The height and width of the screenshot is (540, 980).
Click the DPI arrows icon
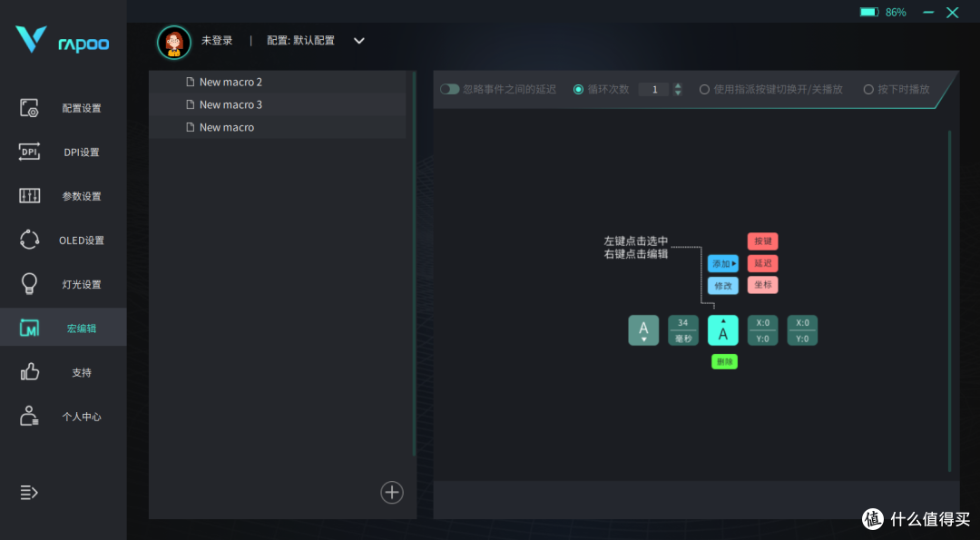point(29,152)
